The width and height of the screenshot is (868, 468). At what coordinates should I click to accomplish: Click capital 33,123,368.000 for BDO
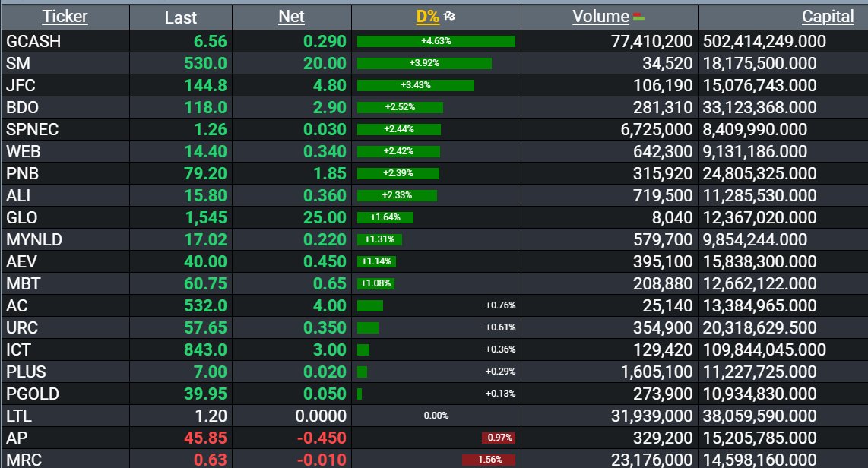(x=759, y=107)
